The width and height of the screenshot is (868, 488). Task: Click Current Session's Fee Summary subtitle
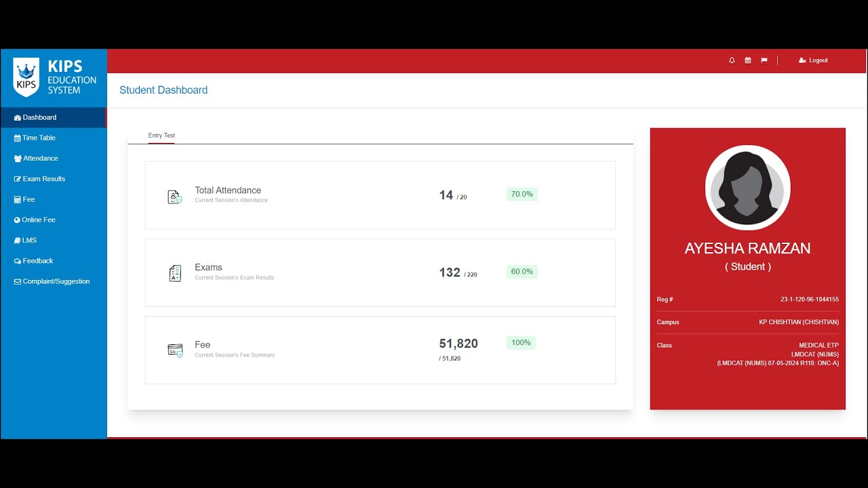[235, 355]
